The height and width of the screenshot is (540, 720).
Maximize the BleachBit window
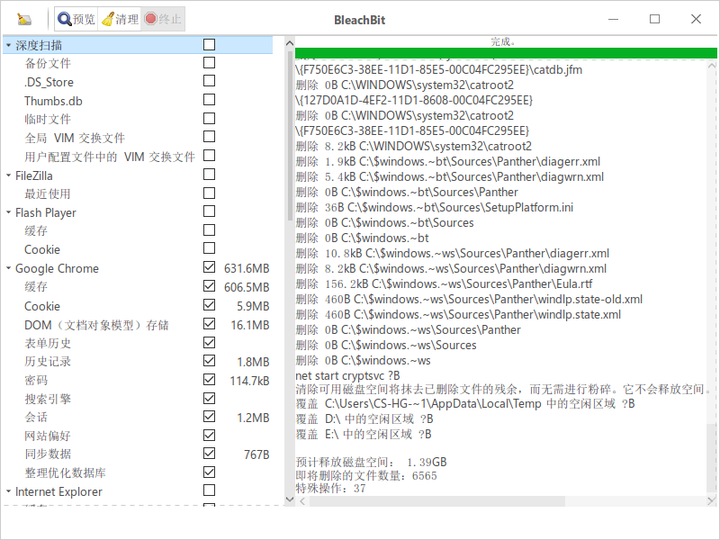coord(655,19)
